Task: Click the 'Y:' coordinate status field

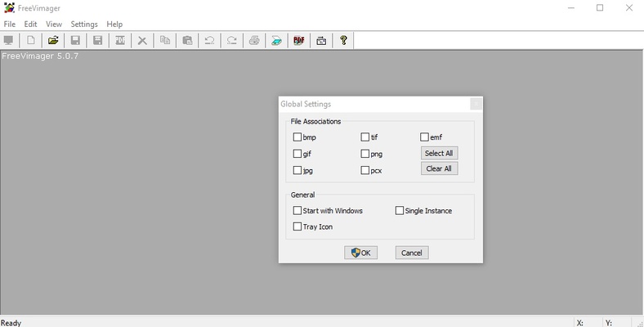Action: [609, 323]
